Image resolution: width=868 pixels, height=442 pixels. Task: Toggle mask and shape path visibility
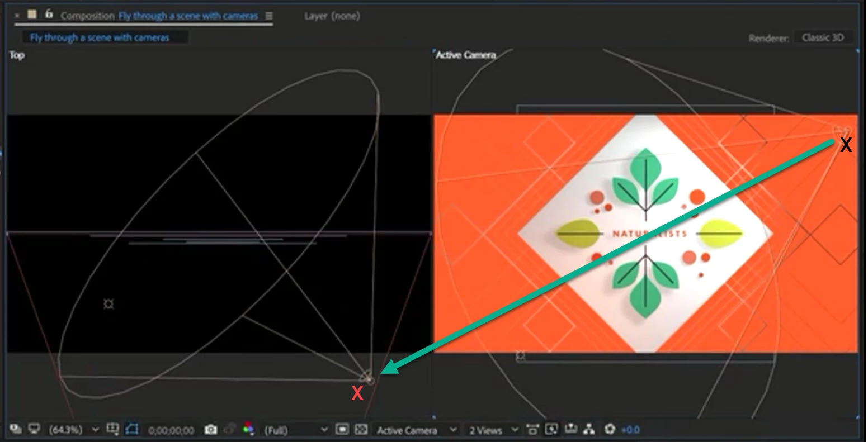click(131, 429)
